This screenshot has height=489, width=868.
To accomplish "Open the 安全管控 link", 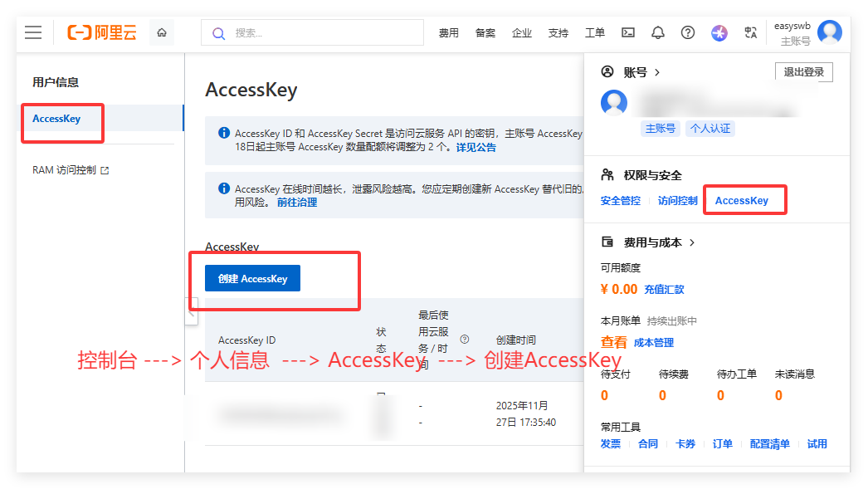I will 621,200.
